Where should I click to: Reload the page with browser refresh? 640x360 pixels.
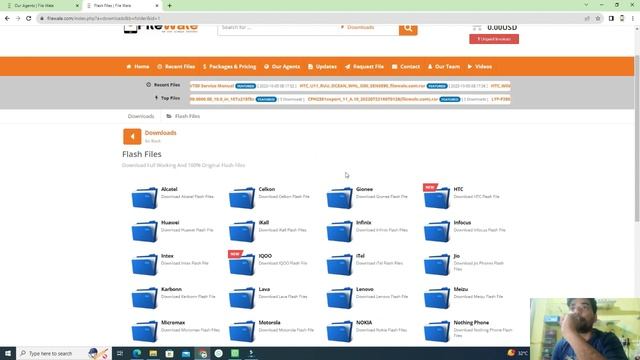(x=29, y=18)
